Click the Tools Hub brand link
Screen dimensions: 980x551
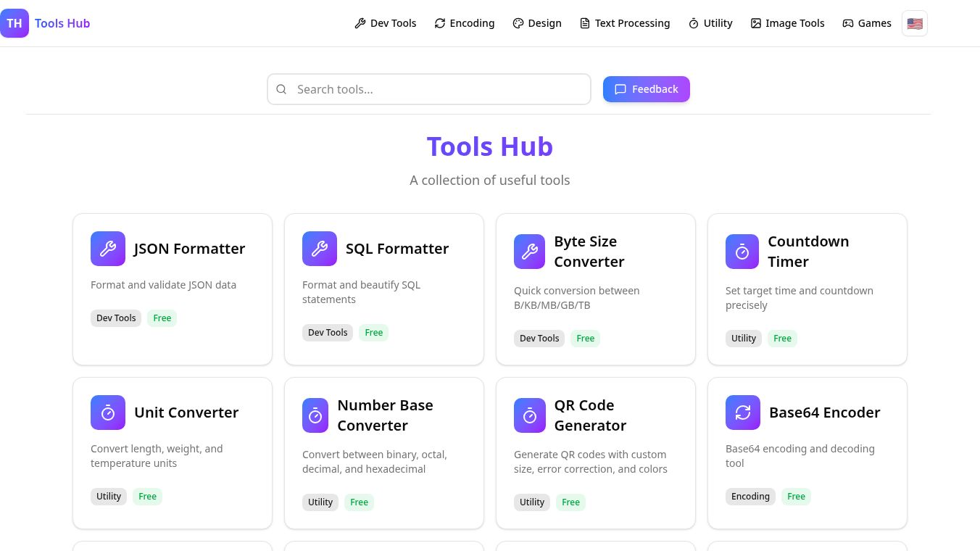coord(62,23)
